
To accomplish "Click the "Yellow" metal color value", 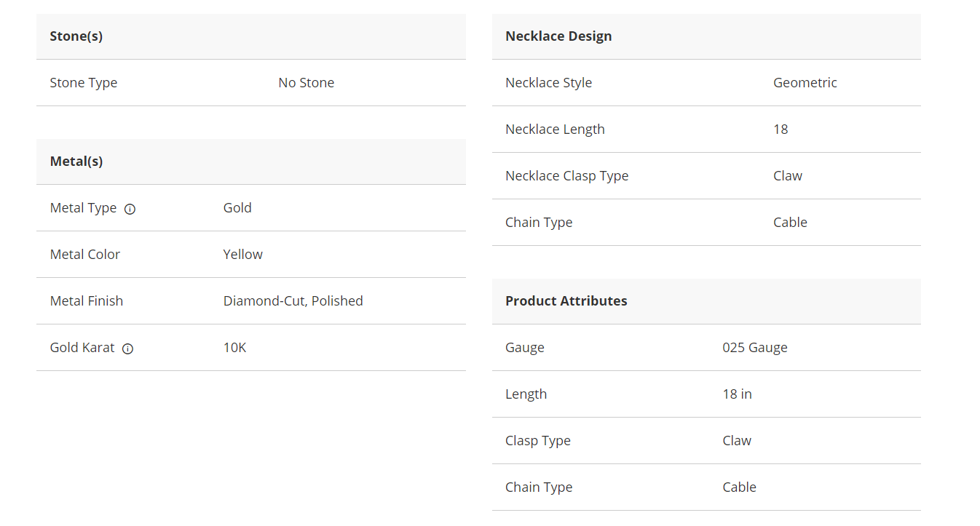I will tap(242, 255).
